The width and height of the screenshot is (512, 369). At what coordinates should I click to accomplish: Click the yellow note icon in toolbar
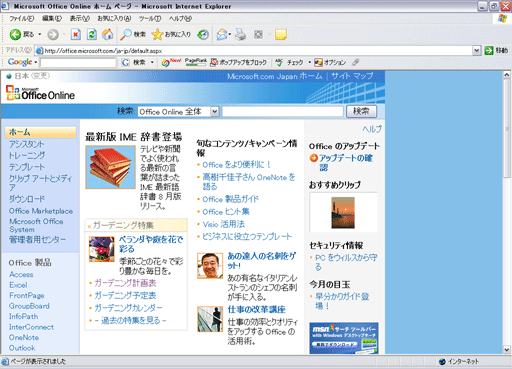pyautogui.click(x=281, y=34)
